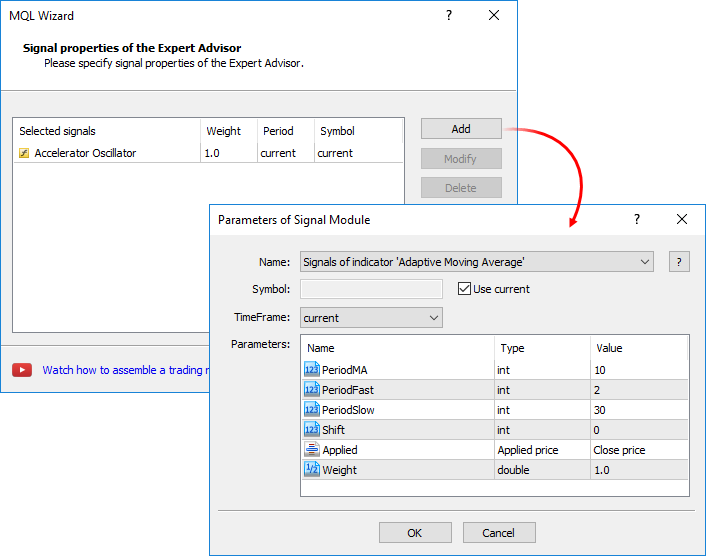Image resolution: width=706 pixels, height=557 pixels.
Task: Cancel the Parameters of Signal Module dialog
Action: coord(498,533)
